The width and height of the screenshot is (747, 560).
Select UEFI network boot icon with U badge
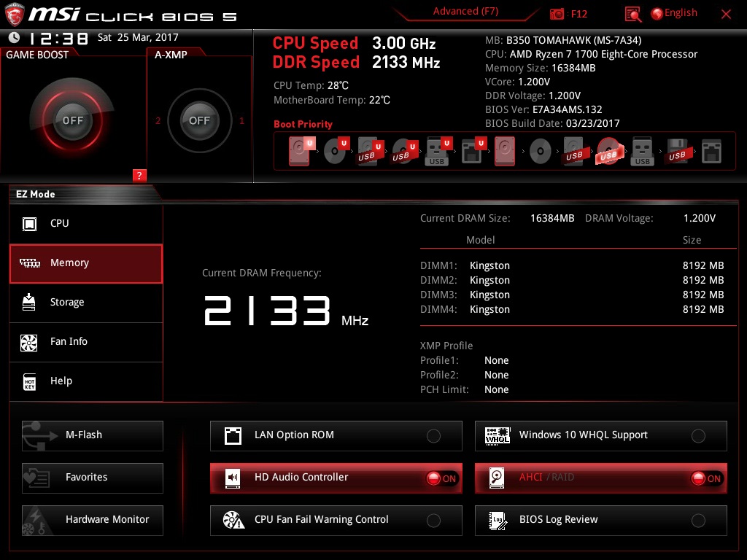click(473, 151)
